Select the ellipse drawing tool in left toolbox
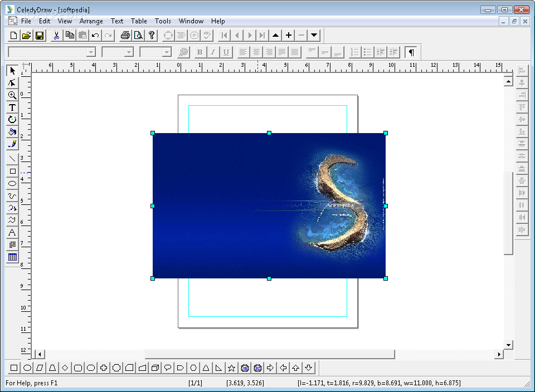 pos(12,183)
